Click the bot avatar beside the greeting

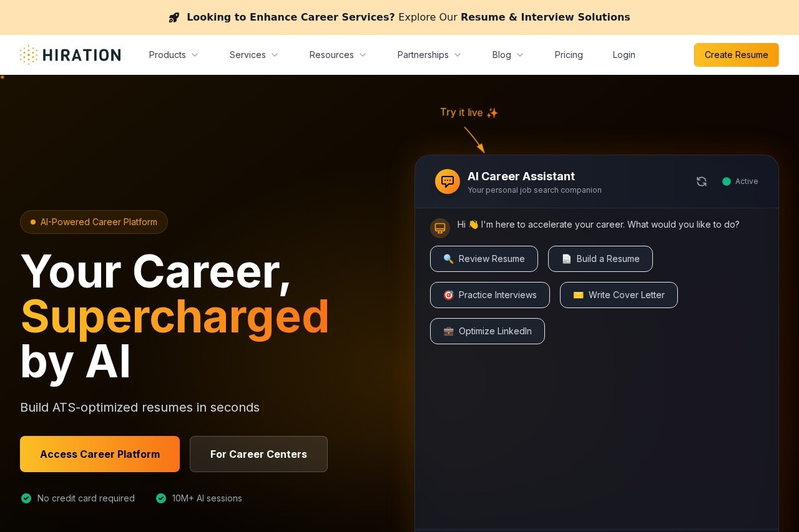(440, 228)
